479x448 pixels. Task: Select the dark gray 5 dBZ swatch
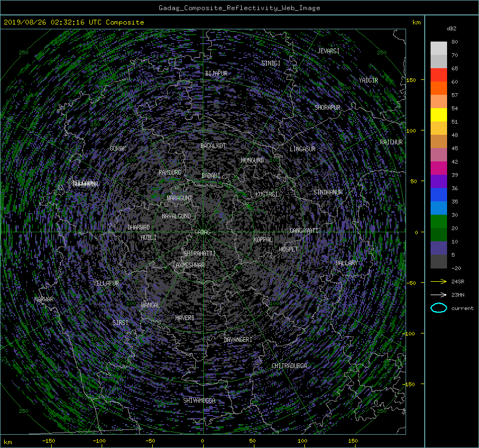coord(439,261)
